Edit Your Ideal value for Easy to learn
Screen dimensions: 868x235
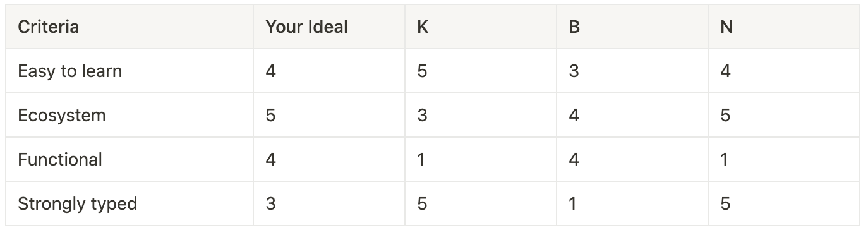329,71
